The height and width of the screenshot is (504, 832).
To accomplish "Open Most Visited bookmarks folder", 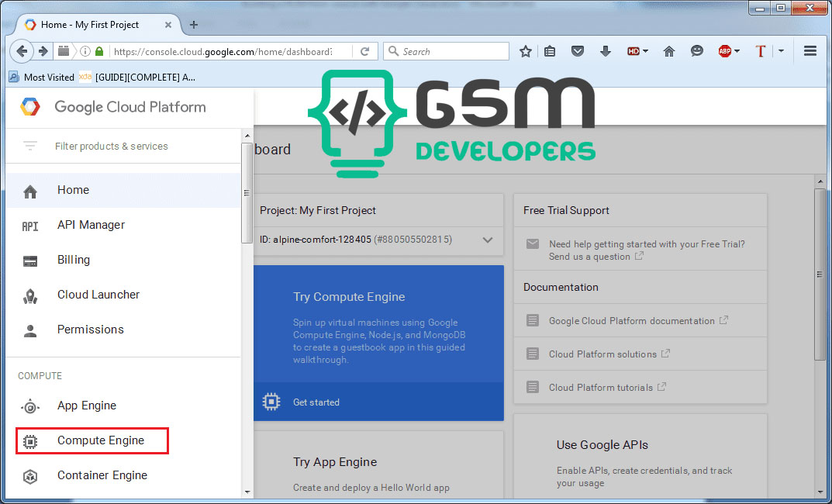I will (41, 78).
